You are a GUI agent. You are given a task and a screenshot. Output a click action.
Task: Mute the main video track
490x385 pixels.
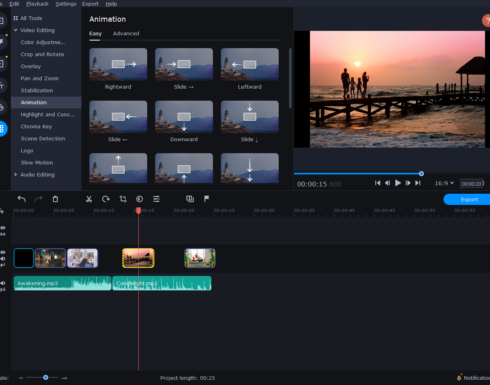tap(3, 259)
